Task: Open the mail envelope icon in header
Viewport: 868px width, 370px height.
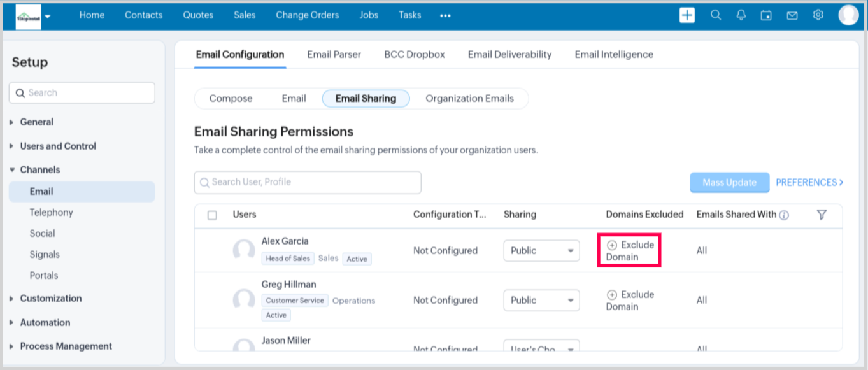Action: tap(792, 15)
